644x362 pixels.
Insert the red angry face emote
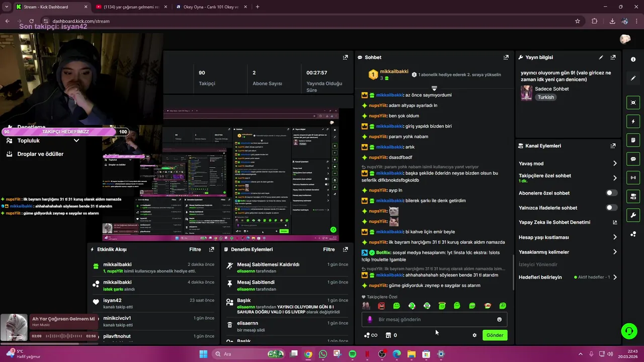click(x=381, y=306)
